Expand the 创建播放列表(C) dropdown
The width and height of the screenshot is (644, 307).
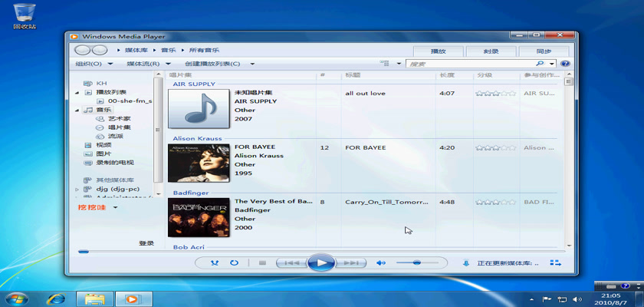tap(218, 64)
